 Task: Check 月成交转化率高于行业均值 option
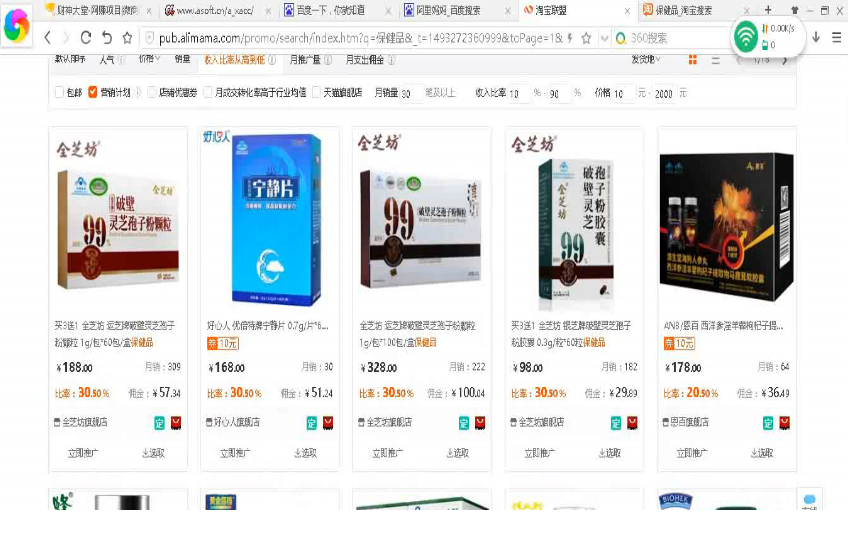point(208,92)
